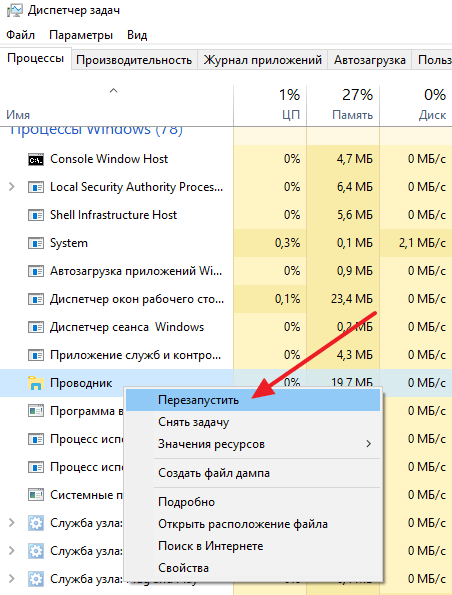Open the Параметры menu
The image size is (452, 595).
coord(81,35)
